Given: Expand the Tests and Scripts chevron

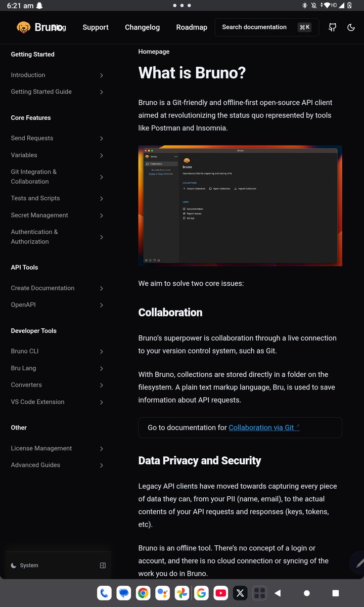Looking at the screenshot, I should pos(102,199).
